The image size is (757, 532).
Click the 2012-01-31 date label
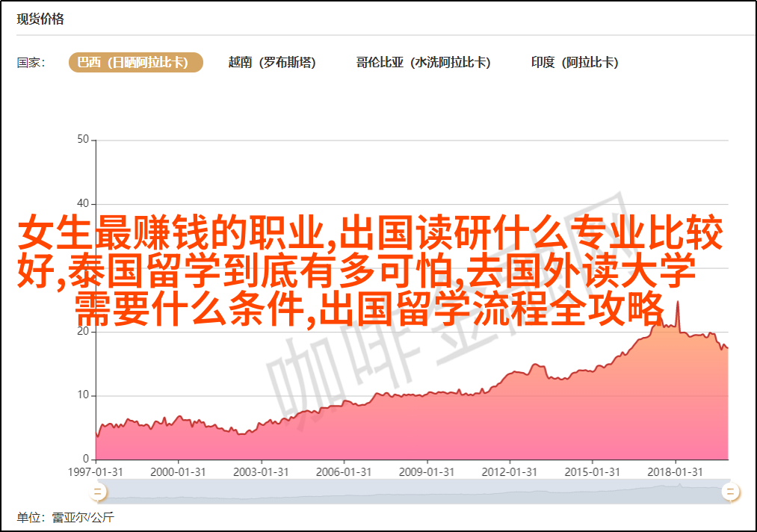[x=510, y=472]
